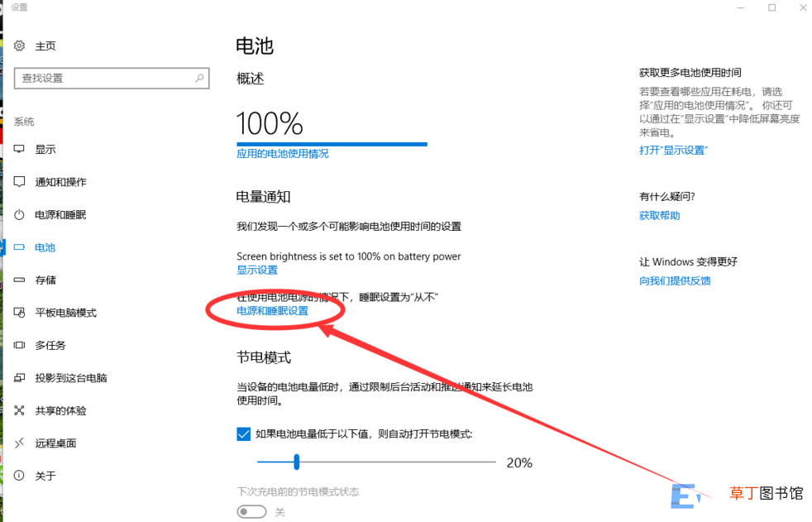Open the 存储 settings page

point(45,280)
